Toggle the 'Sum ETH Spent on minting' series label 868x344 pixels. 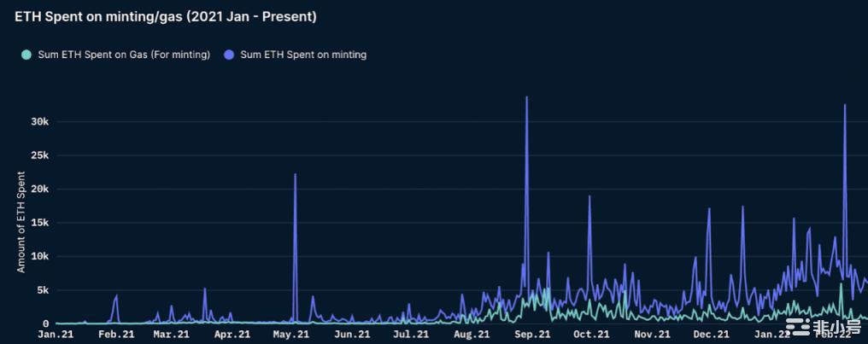[x=303, y=55]
